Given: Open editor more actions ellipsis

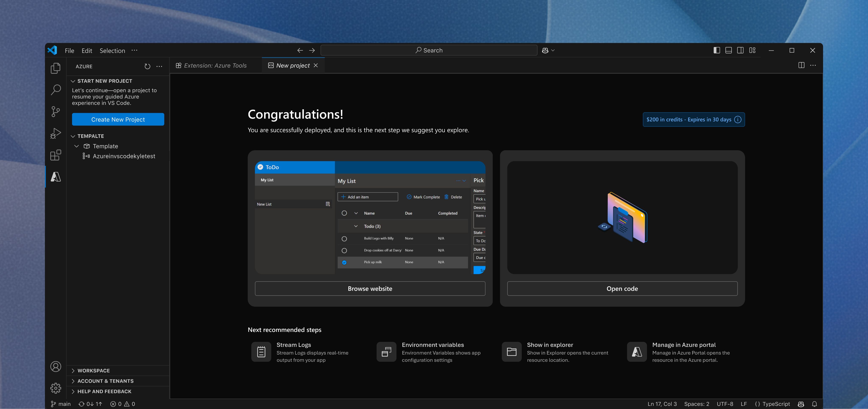Looking at the screenshot, I should pos(813,65).
